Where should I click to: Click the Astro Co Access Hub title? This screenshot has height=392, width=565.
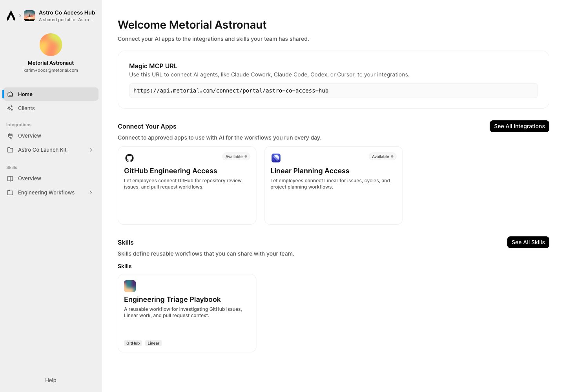[67, 13]
